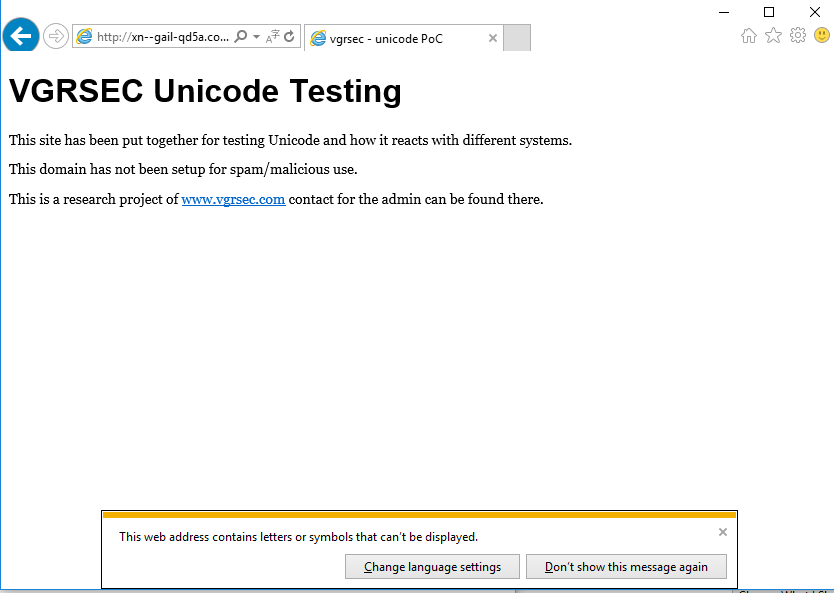834x593 pixels.
Task: Open a new tab
Action: click(516, 38)
